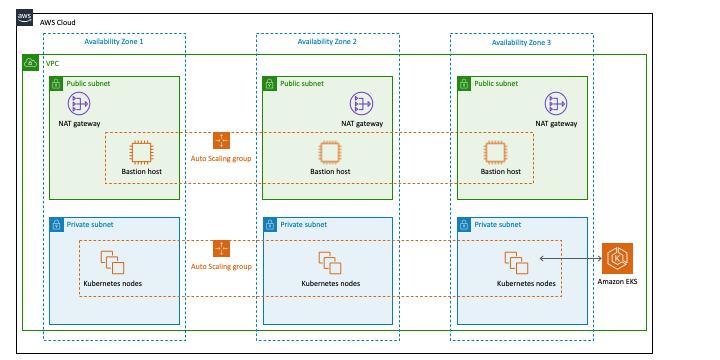Viewport: 720px width, 360px height.
Task: Click Private subnet label in Zone 2
Action: [304, 225]
